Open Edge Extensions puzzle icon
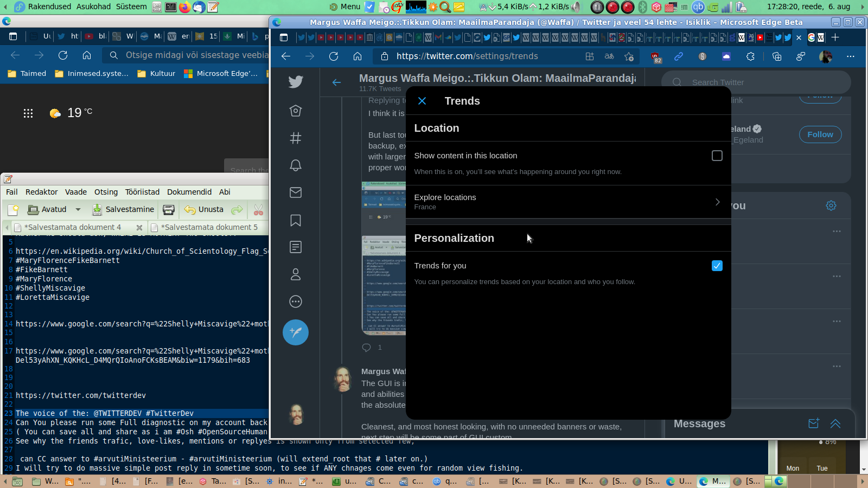 [x=750, y=56]
